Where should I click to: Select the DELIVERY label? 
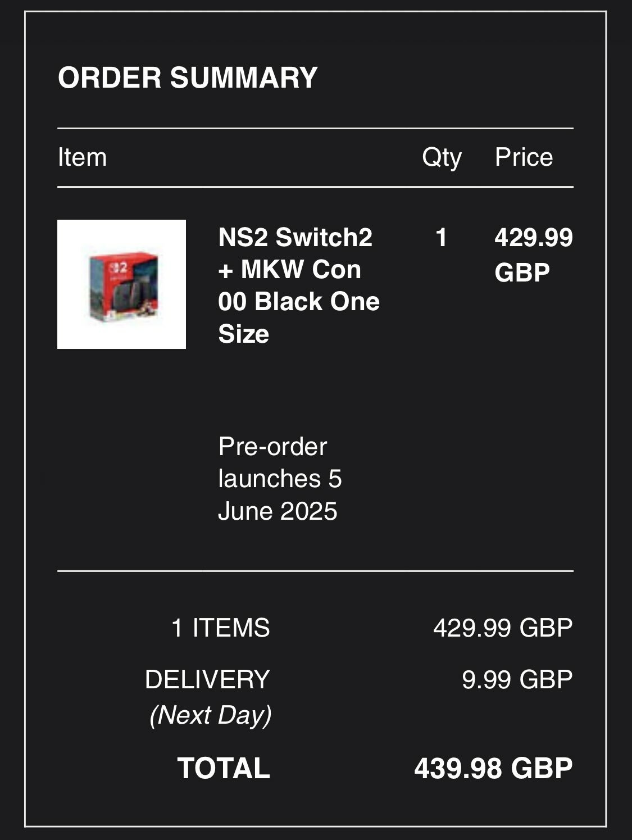coord(207,679)
